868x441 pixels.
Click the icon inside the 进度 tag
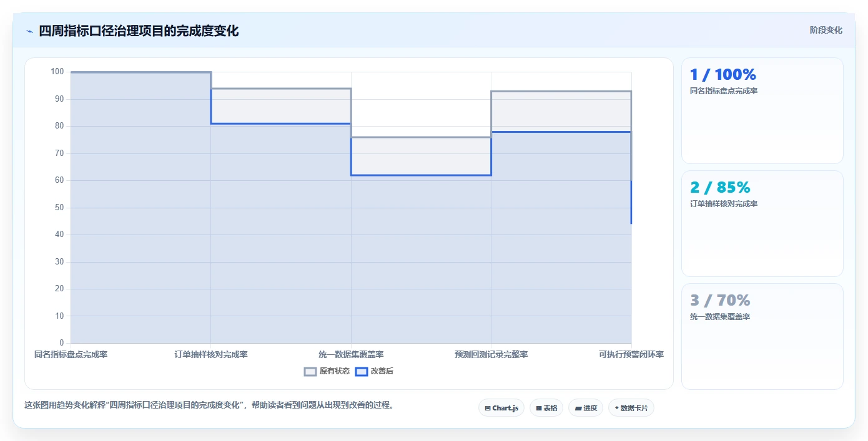578,409
